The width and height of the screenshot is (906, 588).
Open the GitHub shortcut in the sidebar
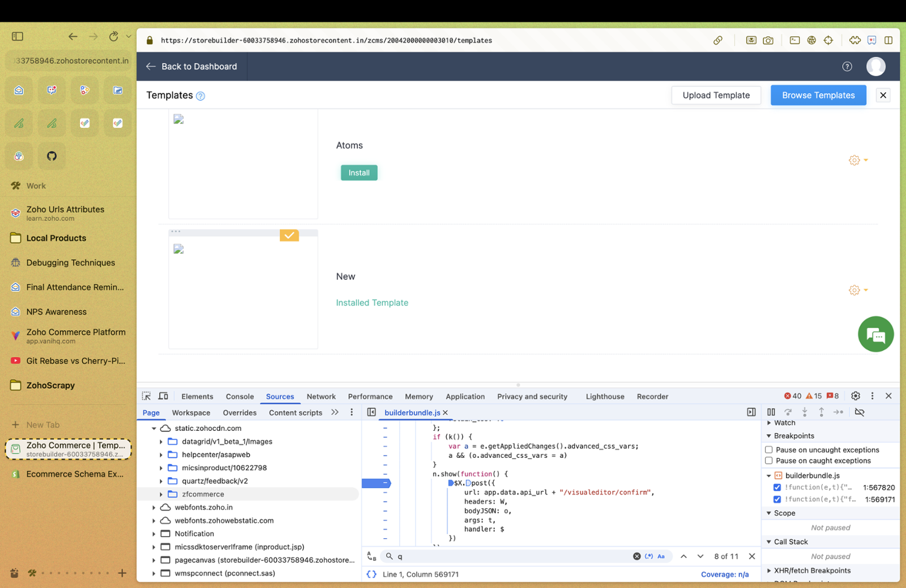(x=52, y=156)
